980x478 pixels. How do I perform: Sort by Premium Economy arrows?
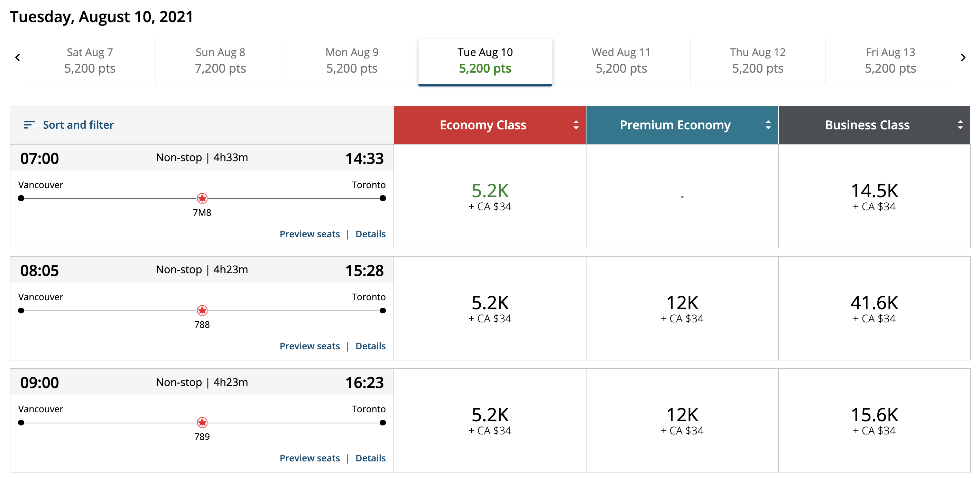click(x=768, y=125)
